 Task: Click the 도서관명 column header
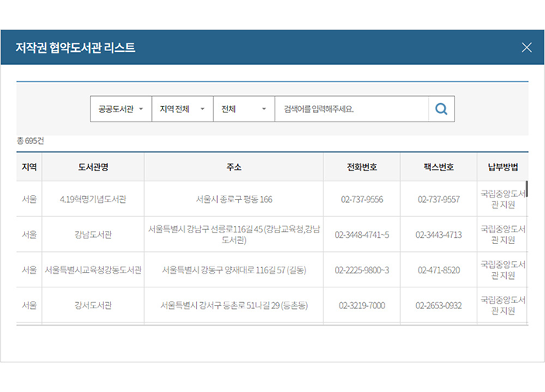coord(93,167)
